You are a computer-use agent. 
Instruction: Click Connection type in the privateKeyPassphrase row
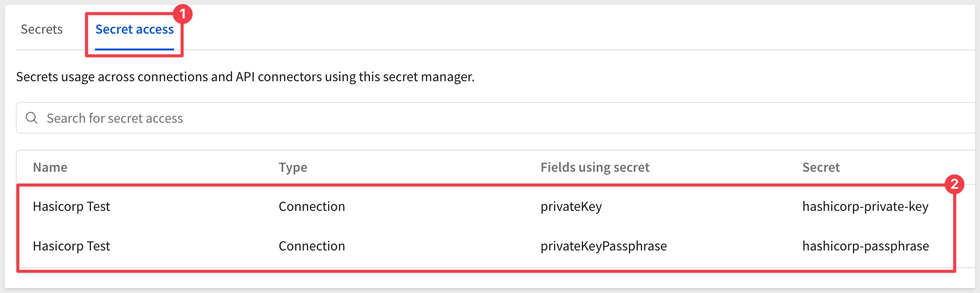click(x=312, y=246)
